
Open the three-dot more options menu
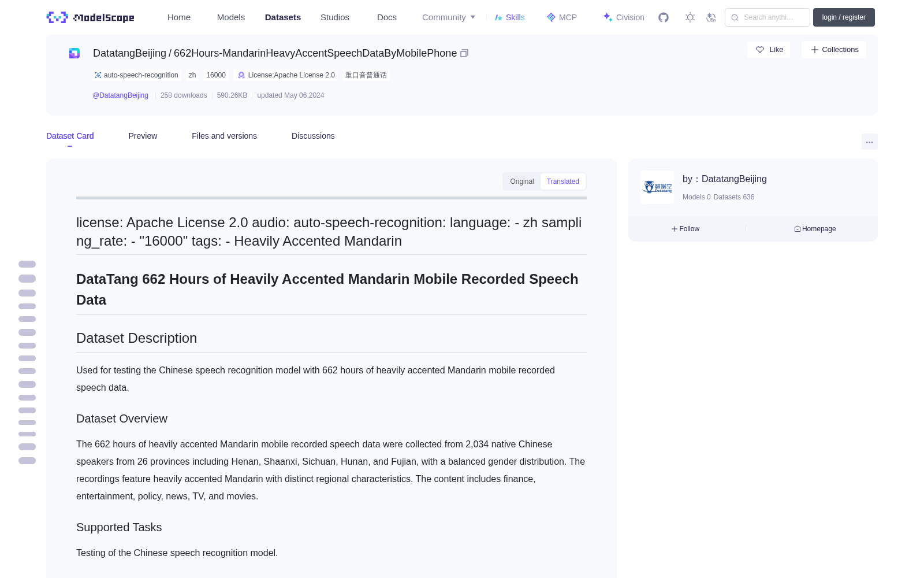(x=869, y=142)
